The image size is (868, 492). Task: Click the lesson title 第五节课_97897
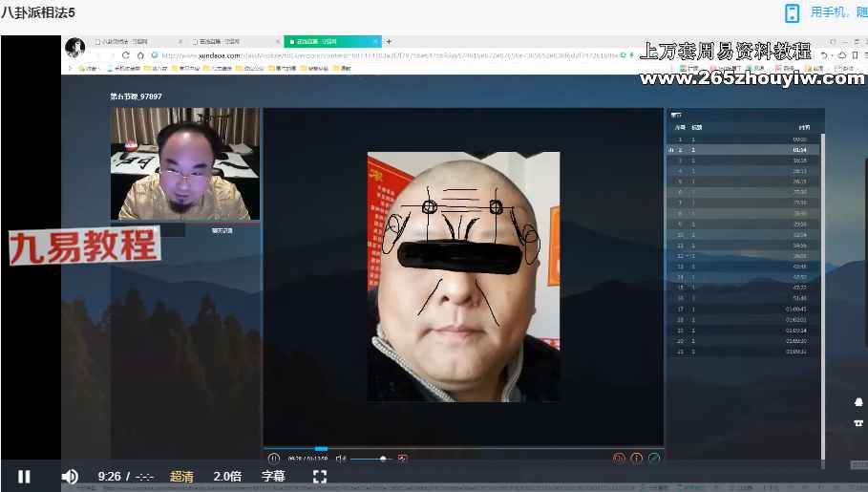136,96
